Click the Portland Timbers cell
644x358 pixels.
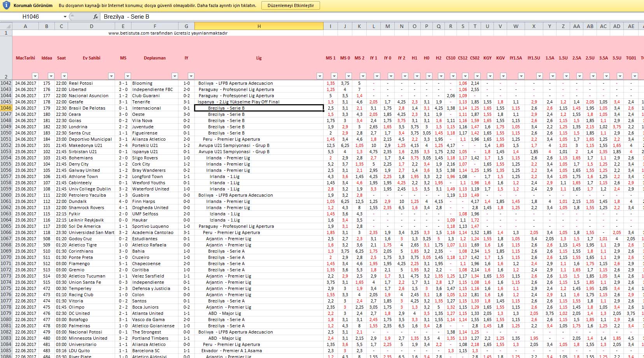point(155,338)
